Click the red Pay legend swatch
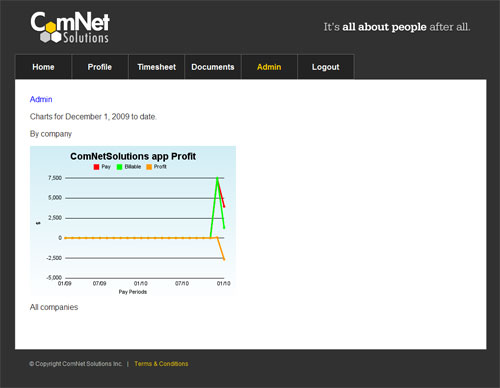The image size is (500, 388). tap(96, 167)
